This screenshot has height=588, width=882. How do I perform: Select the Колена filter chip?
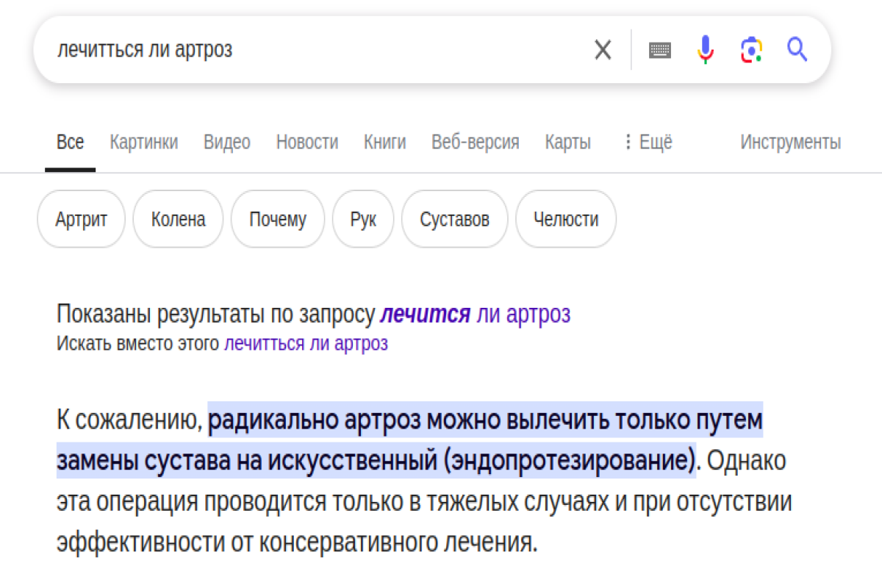(178, 219)
